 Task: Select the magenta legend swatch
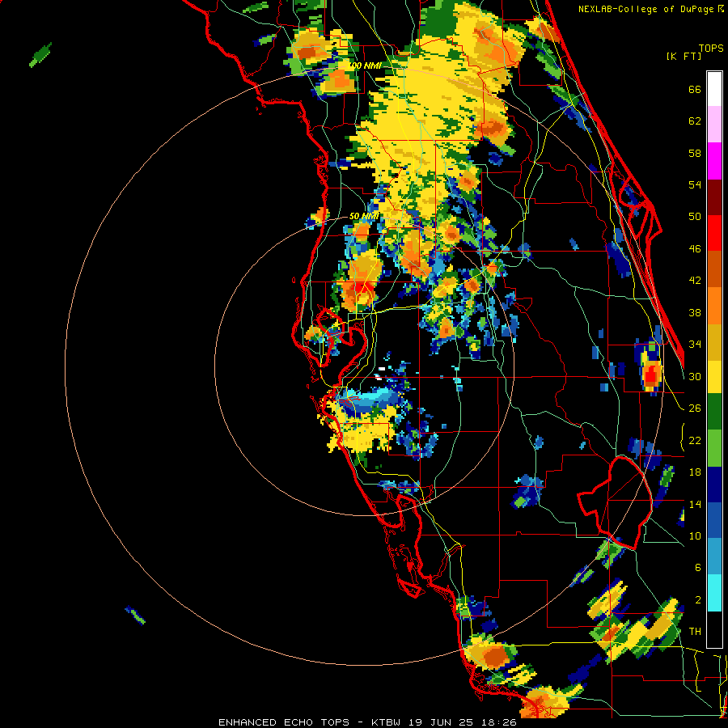714,161
